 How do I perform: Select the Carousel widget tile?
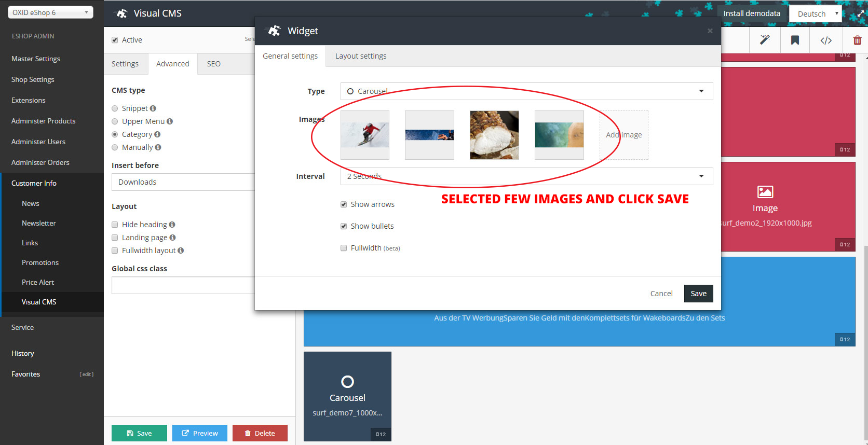coord(347,396)
